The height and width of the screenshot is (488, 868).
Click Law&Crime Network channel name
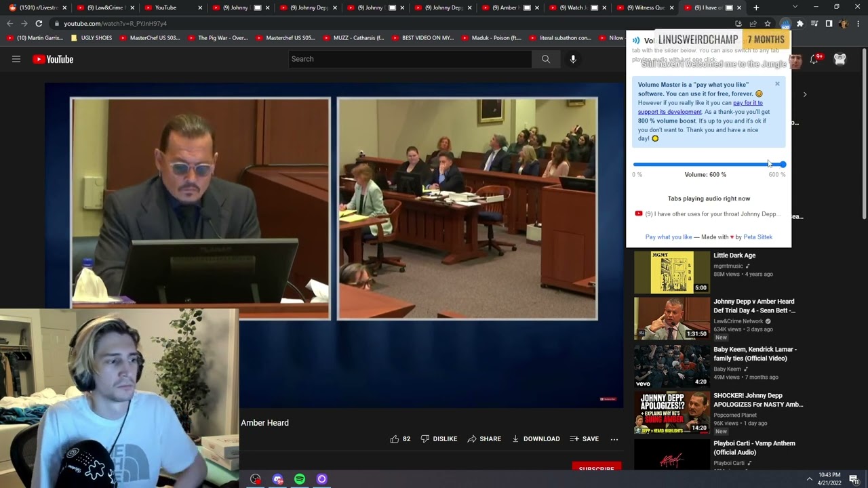(738, 321)
